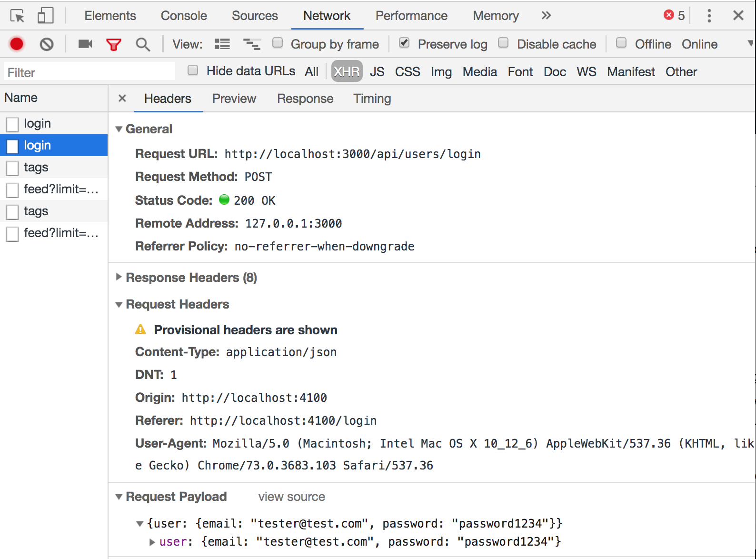Select the first tags request
The image size is (756, 559).
tap(54, 167)
